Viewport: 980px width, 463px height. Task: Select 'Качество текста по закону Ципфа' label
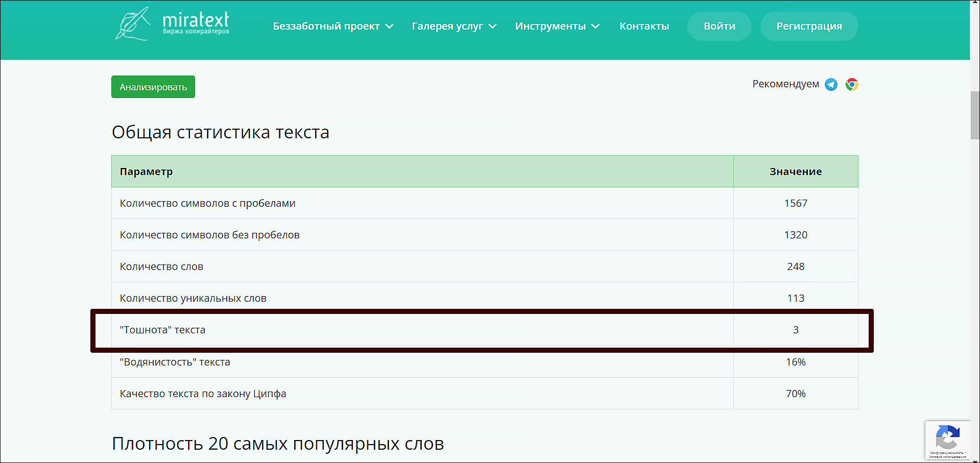(x=203, y=394)
